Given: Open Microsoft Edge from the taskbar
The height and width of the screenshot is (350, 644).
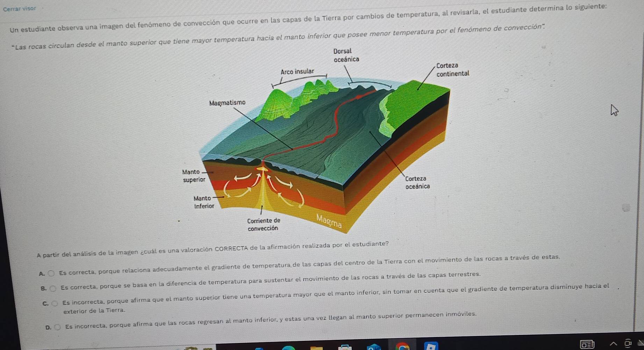Looking at the screenshot, I should pyautogui.click(x=289, y=348).
